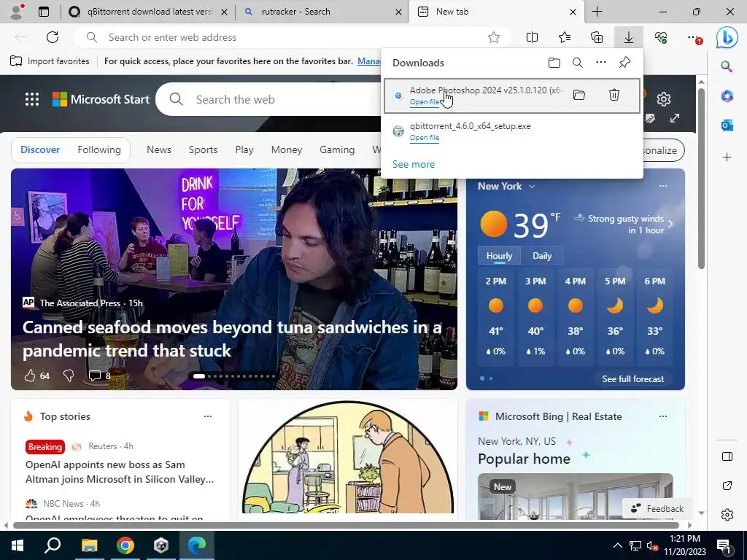Open file link for Adobe Photoshop
Image resolution: width=747 pixels, height=560 pixels.
pos(425,102)
